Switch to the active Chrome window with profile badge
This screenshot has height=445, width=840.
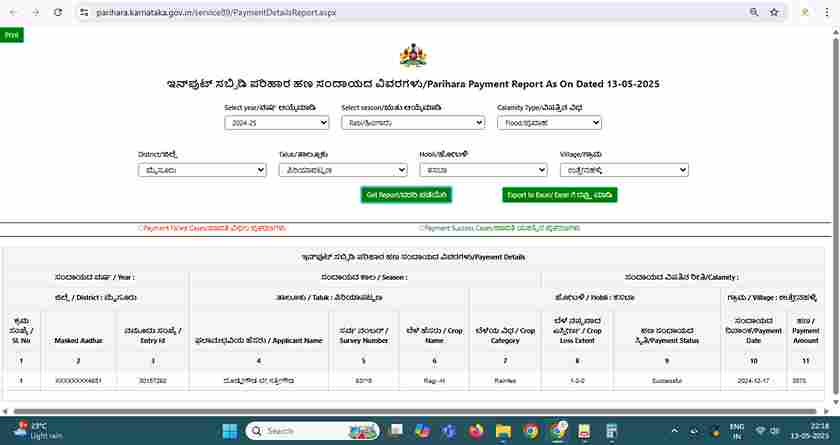(558, 431)
